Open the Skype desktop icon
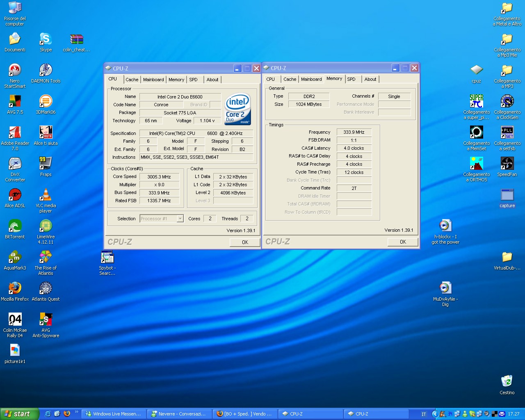Viewport: 525px width, 420px height. (46, 39)
